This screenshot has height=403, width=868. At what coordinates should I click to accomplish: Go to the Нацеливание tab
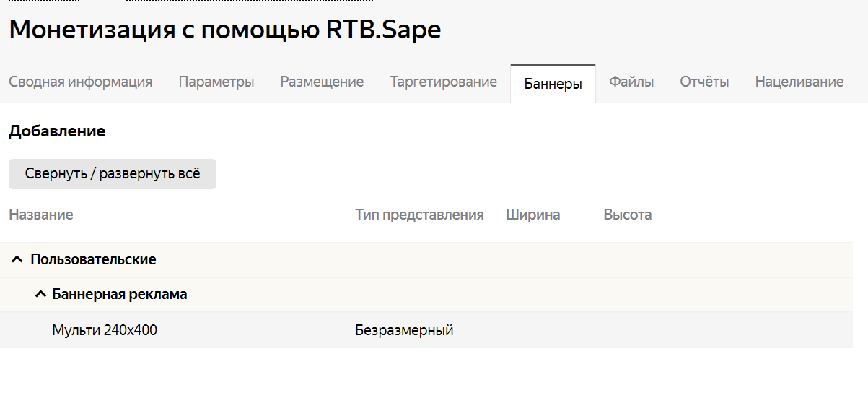pyautogui.click(x=799, y=82)
